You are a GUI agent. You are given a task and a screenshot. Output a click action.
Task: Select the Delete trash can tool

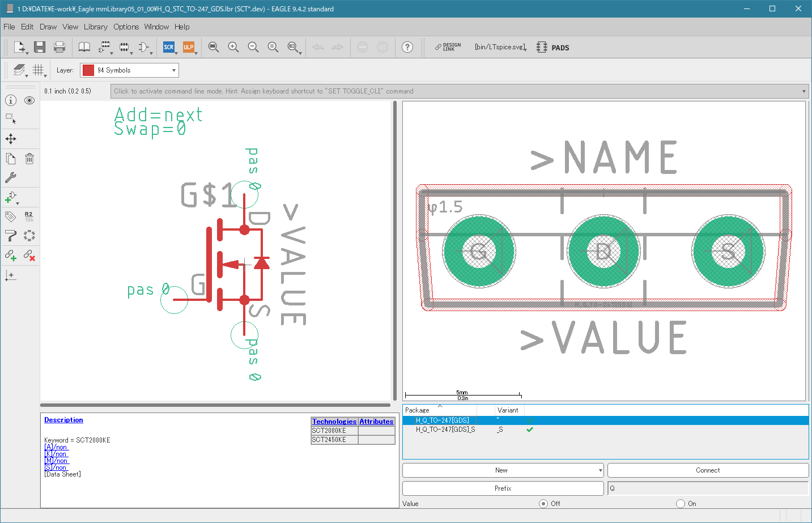[x=29, y=159]
